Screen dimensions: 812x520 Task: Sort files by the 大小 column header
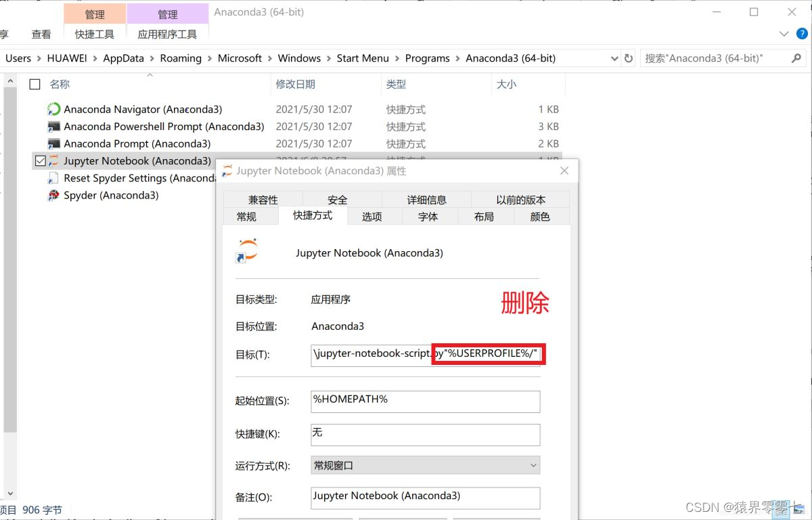click(x=506, y=85)
